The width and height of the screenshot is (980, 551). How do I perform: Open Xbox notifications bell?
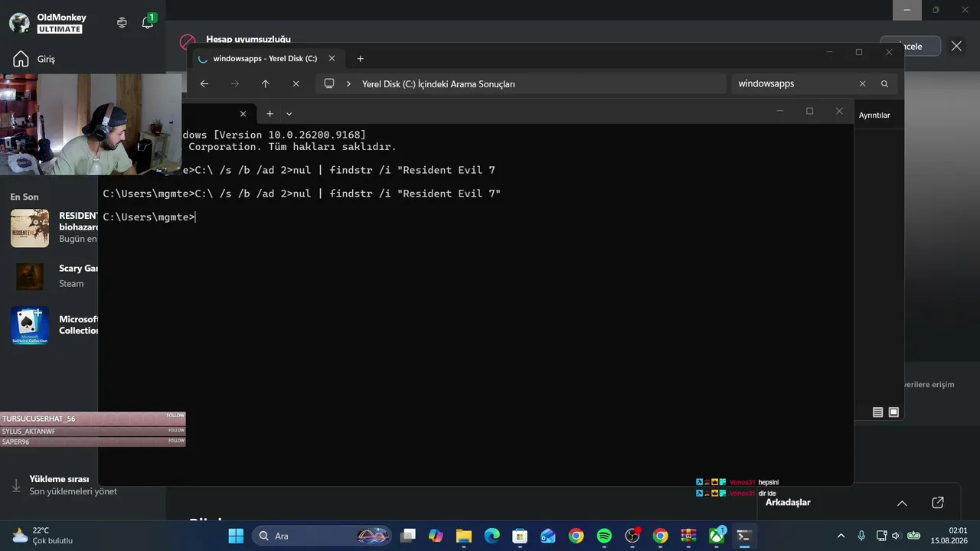pos(148,22)
